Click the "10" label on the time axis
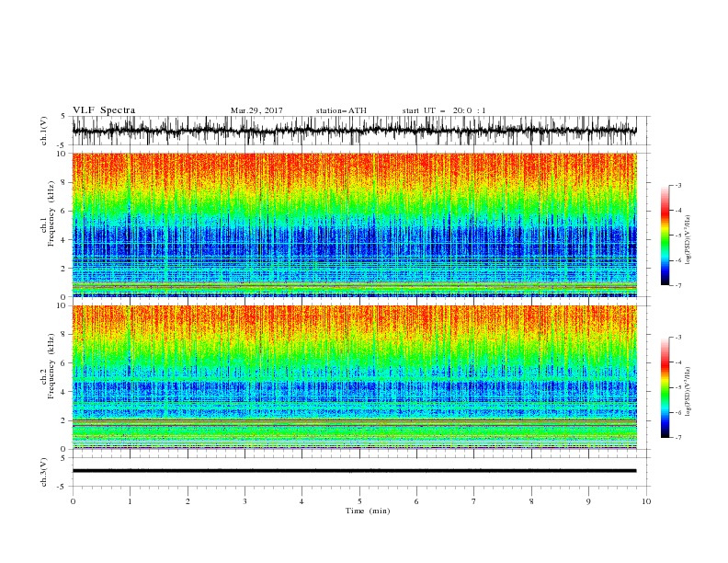728x563 pixels. (x=646, y=501)
